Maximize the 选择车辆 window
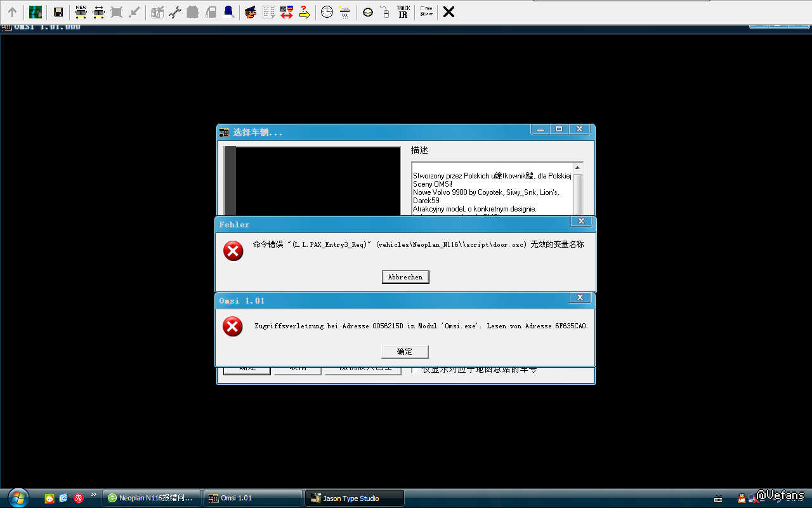This screenshot has width=812, height=508. coord(559,130)
